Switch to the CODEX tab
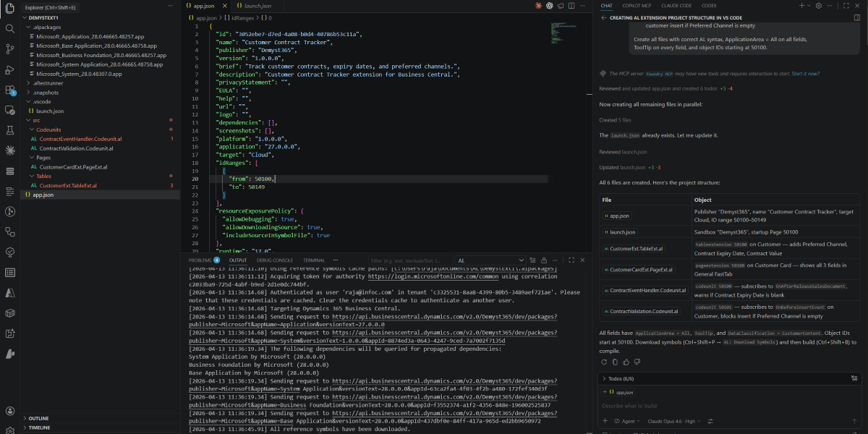 (x=709, y=6)
